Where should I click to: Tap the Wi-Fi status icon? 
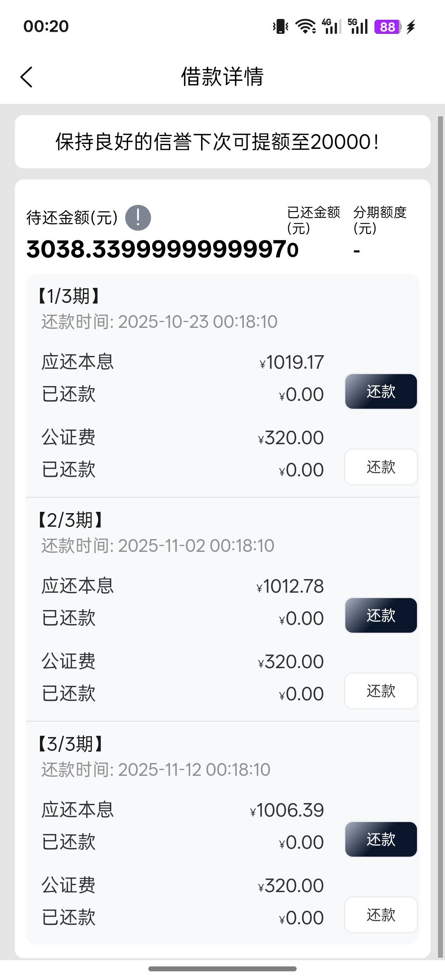[x=305, y=27]
